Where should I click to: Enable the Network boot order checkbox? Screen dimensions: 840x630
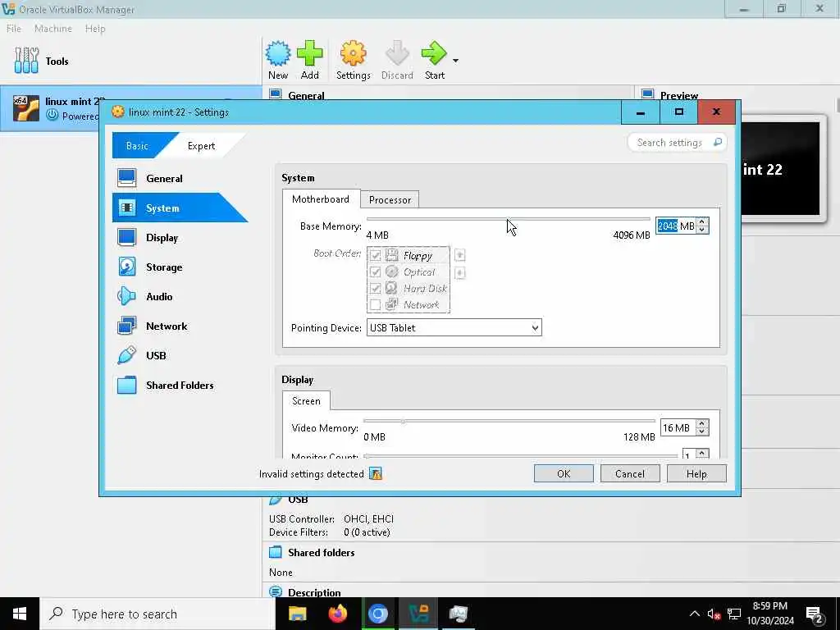tap(376, 305)
